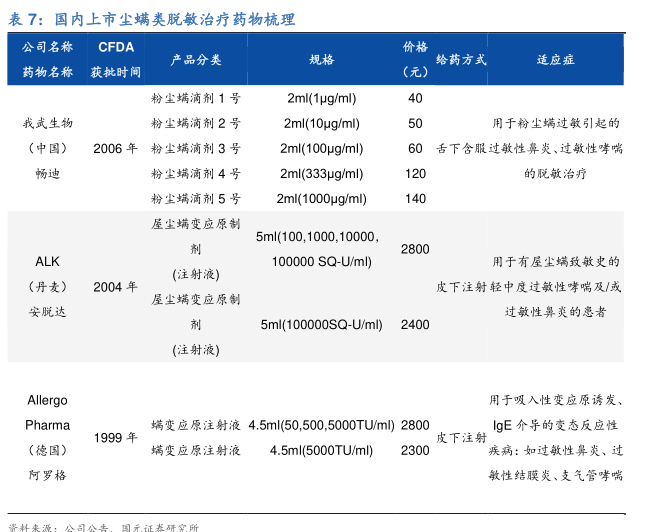The height and width of the screenshot is (532, 648).
Task: Click the price value '2400'
Action: tap(415, 325)
